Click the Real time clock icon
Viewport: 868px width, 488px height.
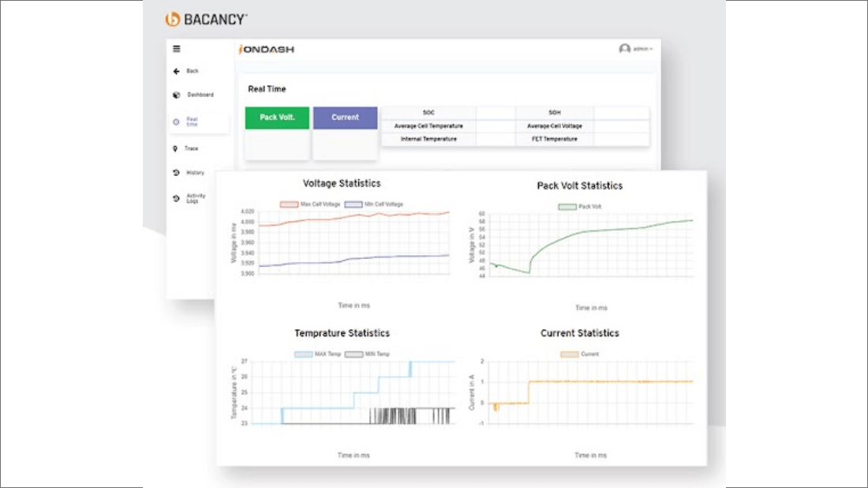176,122
